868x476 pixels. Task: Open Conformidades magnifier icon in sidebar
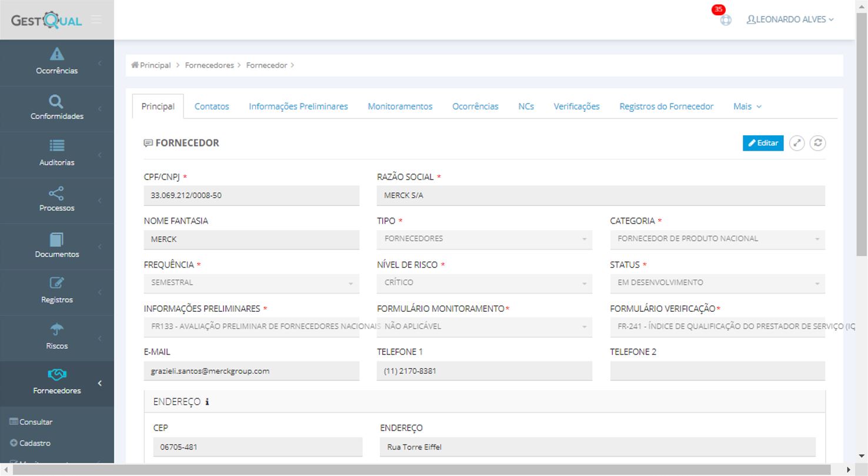tap(56, 101)
